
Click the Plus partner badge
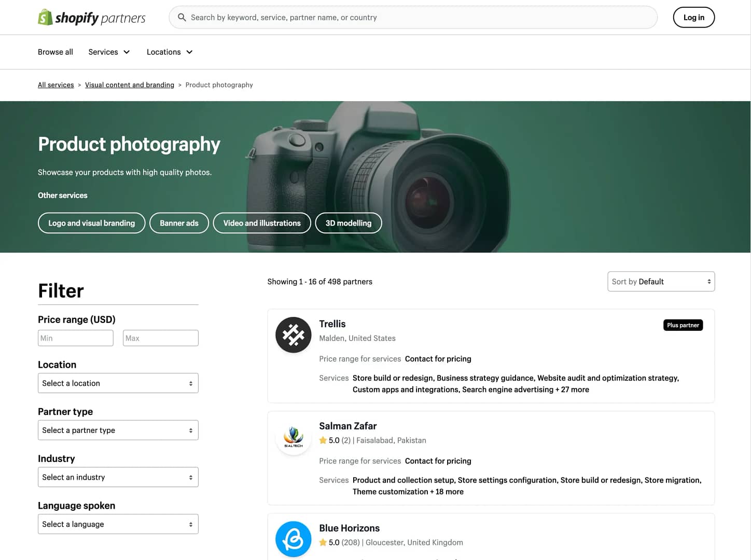point(683,325)
